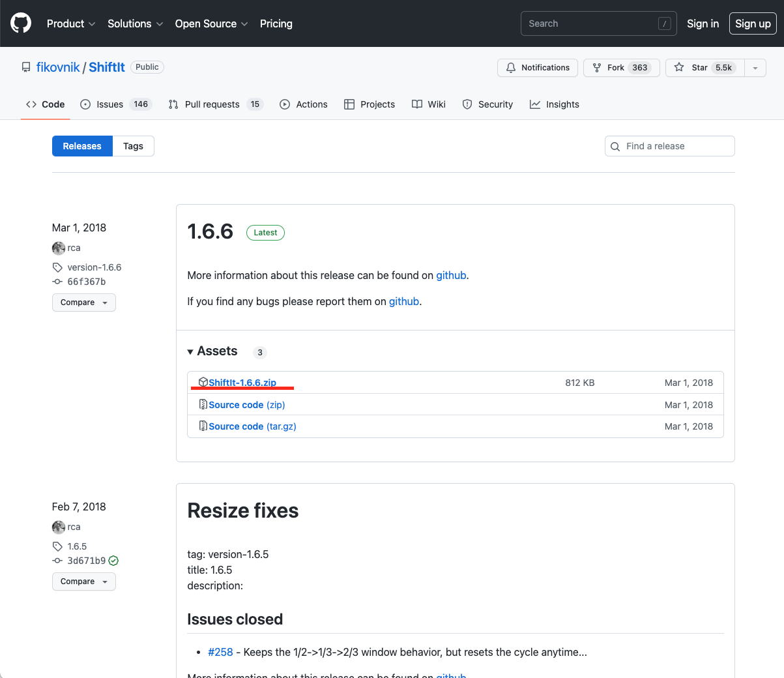
Task: Click the file icon beside Source code (zip)
Action: (x=203, y=404)
